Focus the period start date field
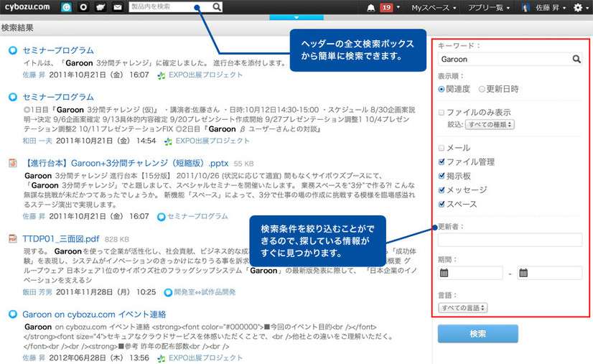The width and height of the screenshot is (593, 364). [x=470, y=273]
